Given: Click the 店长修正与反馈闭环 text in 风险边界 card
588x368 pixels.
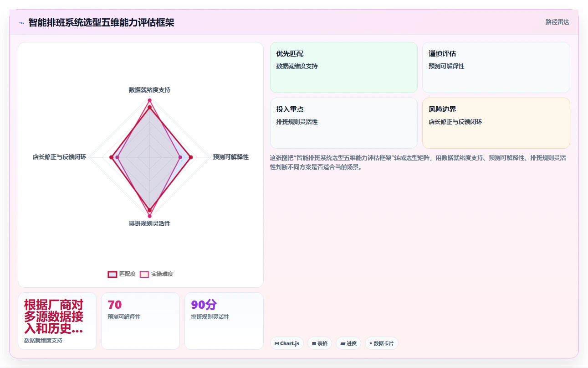Looking at the screenshot, I should 455,122.
